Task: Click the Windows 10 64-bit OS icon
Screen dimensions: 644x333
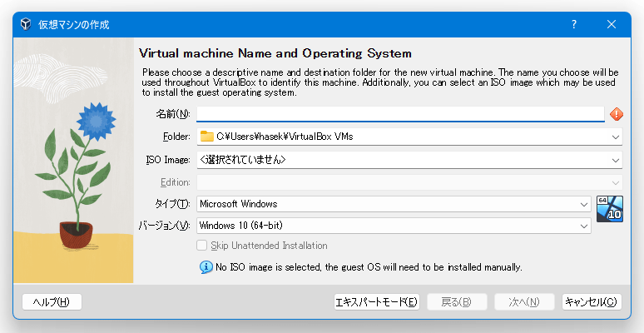Action: click(x=610, y=209)
